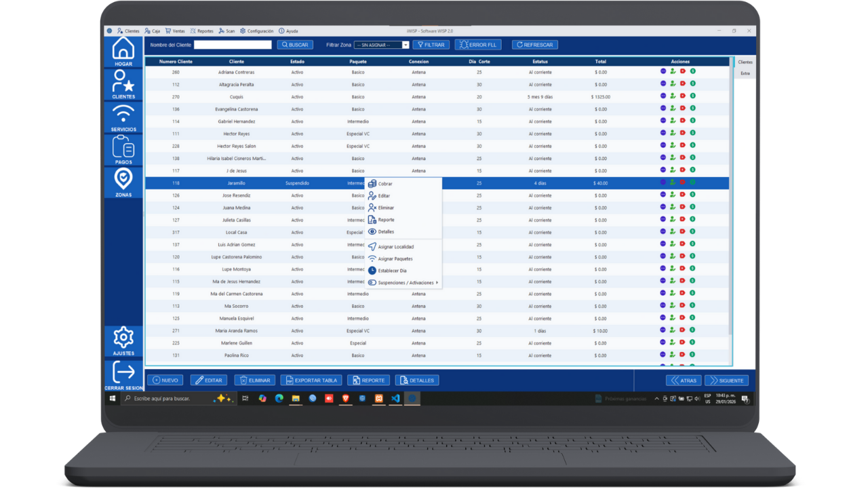Click the Refrescar button
Screen dimensions: 868x489
pyautogui.click(x=535, y=45)
